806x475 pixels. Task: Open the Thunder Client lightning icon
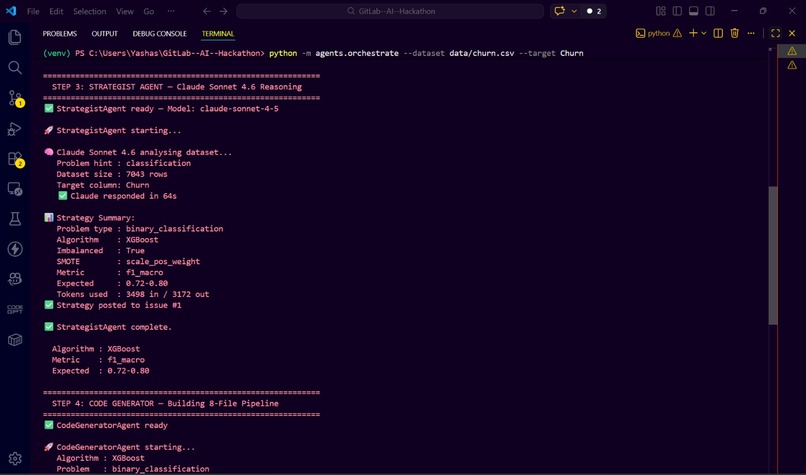point(15,249)
